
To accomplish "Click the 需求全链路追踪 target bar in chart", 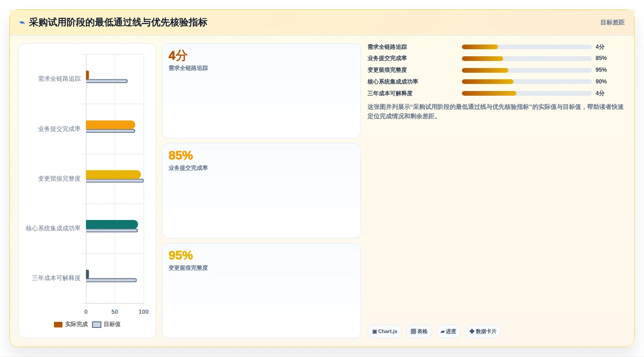I will click(x=107, y=81).
